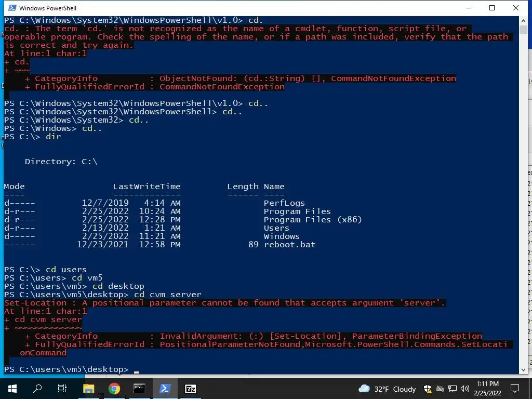The image size is (532, 399).
Task: Open Windows Security tray icon
Action: (x=428, y=389)
